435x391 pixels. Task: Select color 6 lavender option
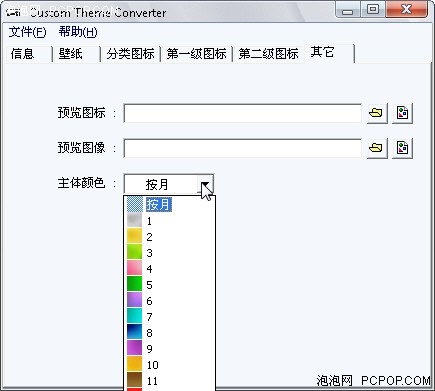coord(170,301)
